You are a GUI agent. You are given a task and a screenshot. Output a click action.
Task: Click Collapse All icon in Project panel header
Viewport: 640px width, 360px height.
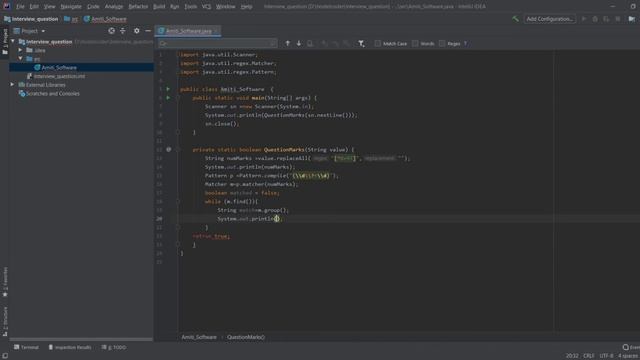pos(123,31)
